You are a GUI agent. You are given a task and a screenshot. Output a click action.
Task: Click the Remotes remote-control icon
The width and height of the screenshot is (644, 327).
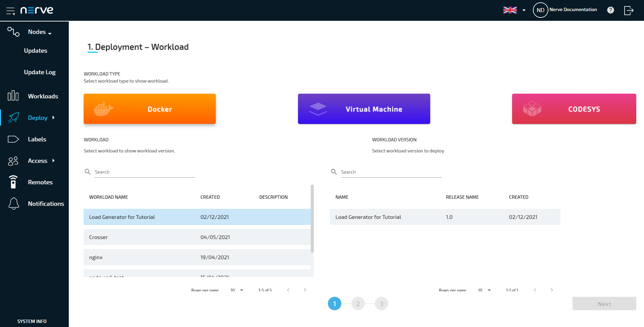13,182
